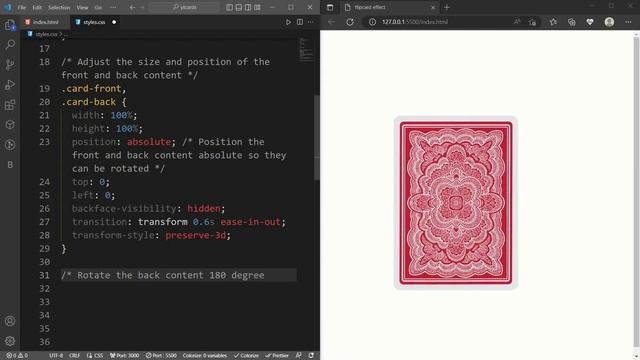This screenshot has height=360, width=640.
Task: Open the Manage gear menu in VS Code
Action: (x=10, y=341)
